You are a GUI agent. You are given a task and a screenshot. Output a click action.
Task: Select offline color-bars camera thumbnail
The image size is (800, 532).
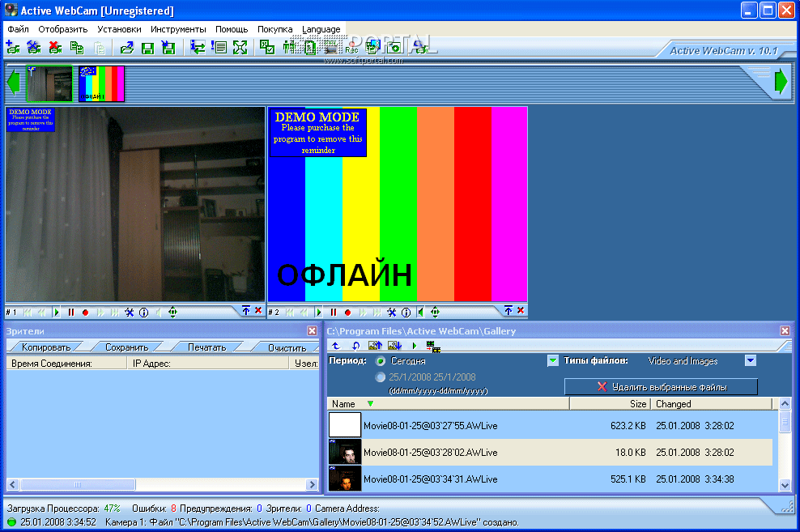(101, 83)
